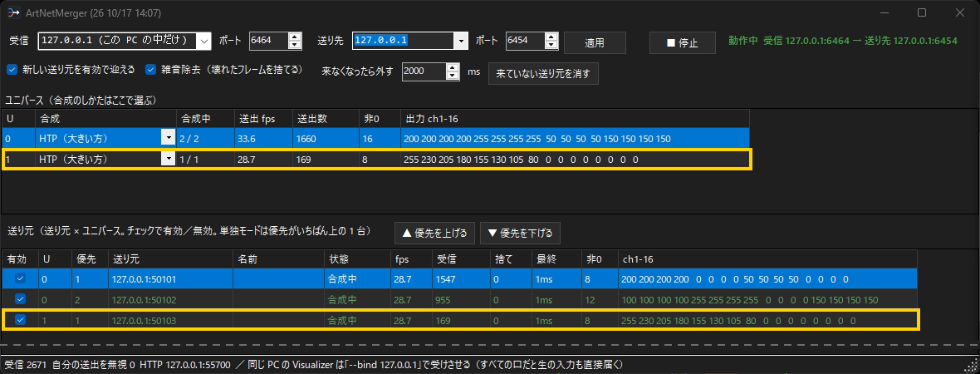Open 合成 dropdown for universe 0

pyautogui.click(x=168, y=138)
